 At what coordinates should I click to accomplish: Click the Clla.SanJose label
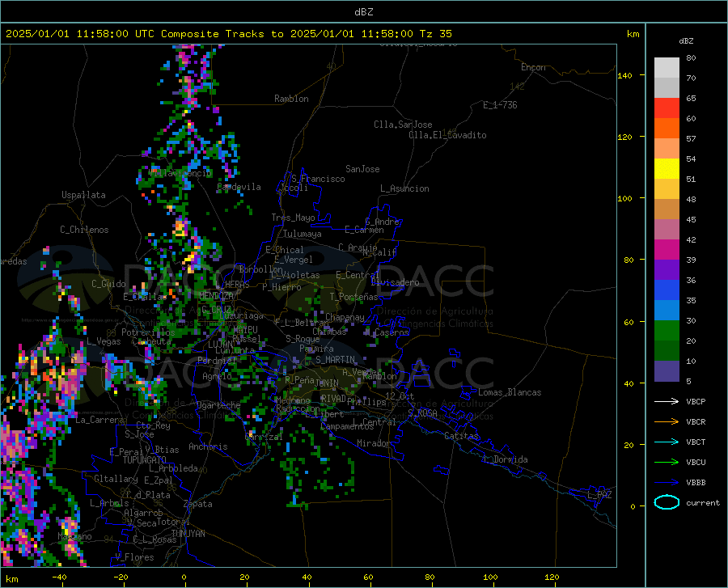(403, 125)
